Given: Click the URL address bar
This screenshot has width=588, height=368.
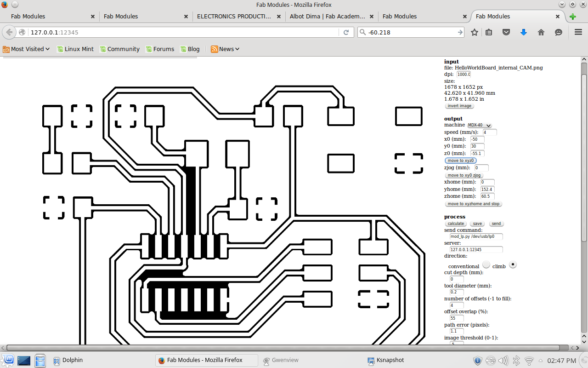Looking at the screenshot, I should (x=184, y=32).
